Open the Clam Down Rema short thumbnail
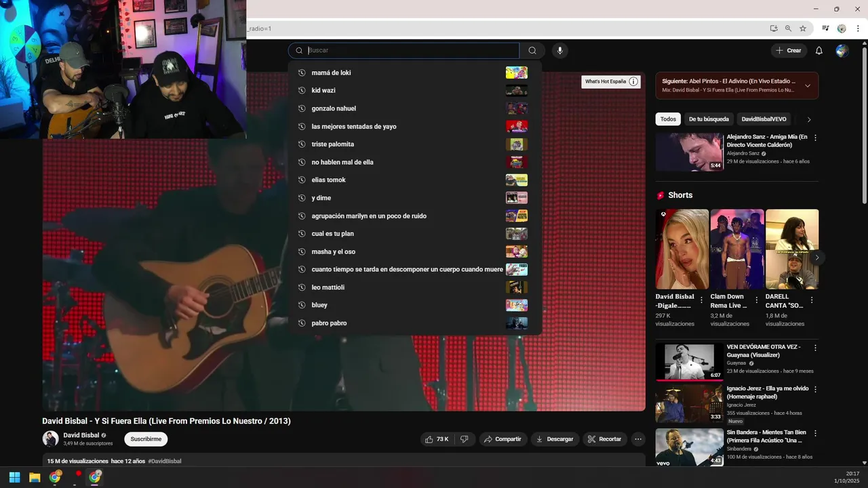 (737, 249)
